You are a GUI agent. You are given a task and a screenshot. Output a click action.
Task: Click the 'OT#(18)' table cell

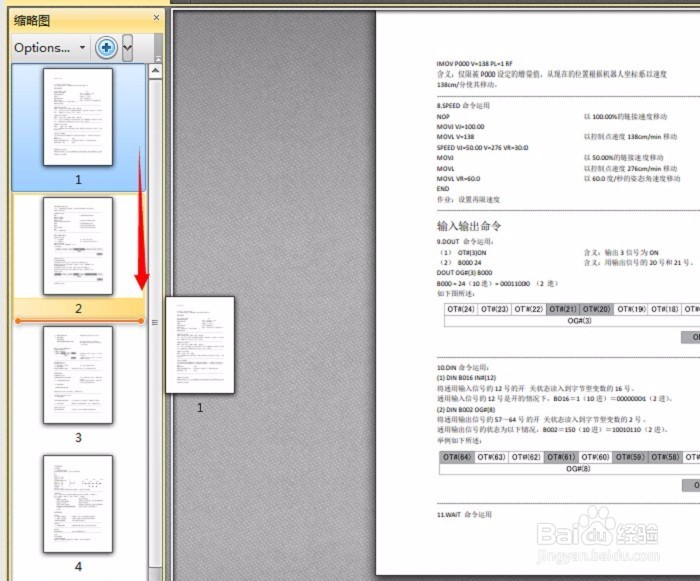click(x=665, y=309)
